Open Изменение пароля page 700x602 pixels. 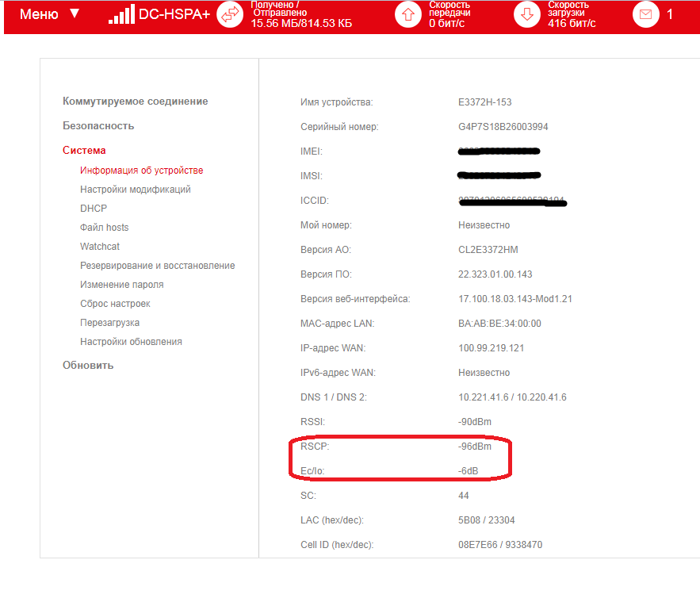click(x=122, y=285)
